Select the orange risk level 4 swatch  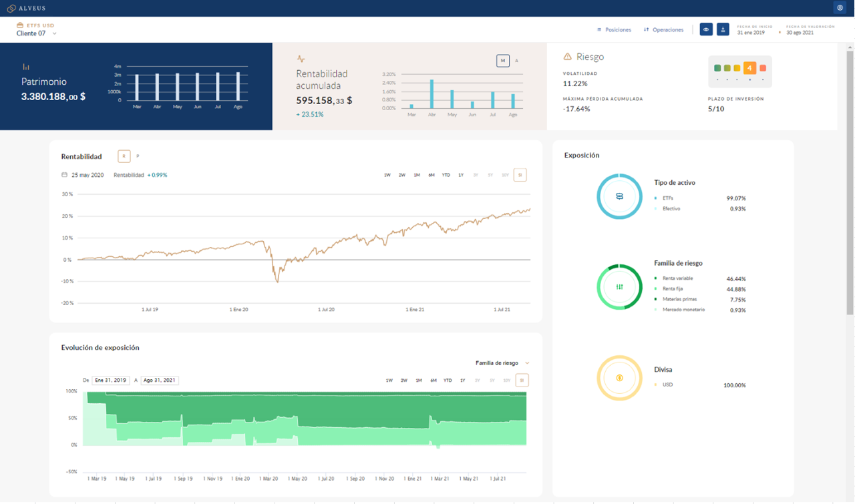click(x=749, y=68)
